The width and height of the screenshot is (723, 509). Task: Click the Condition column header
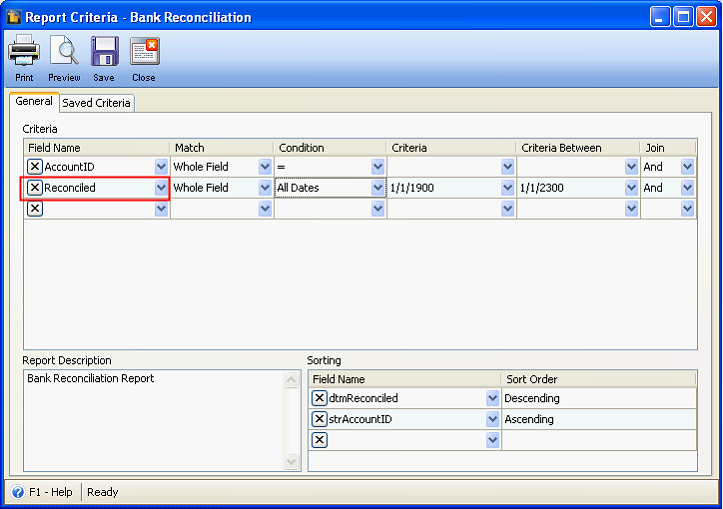pyautogui.click(x=330, y=148)
